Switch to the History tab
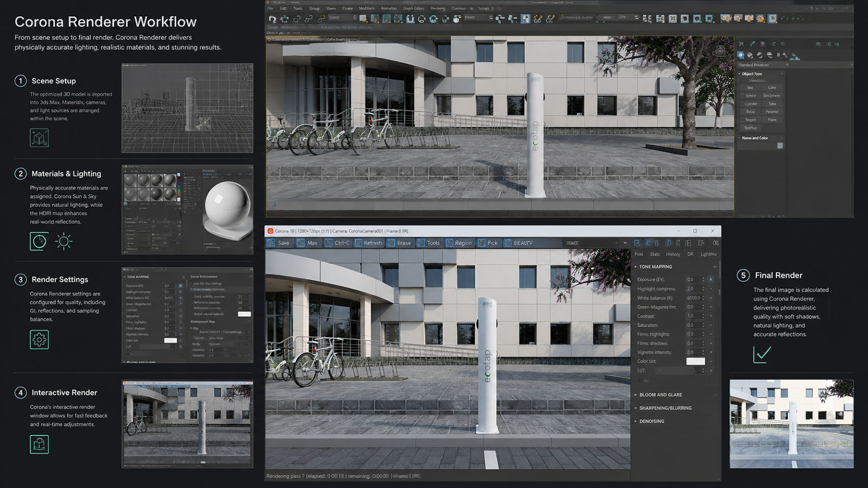 pyautogui.click(x=673, y=254)
